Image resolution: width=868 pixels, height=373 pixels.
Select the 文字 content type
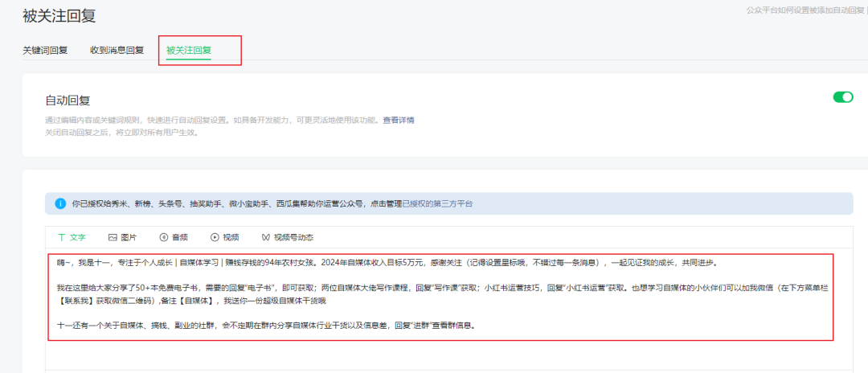[x=72, y=237]
